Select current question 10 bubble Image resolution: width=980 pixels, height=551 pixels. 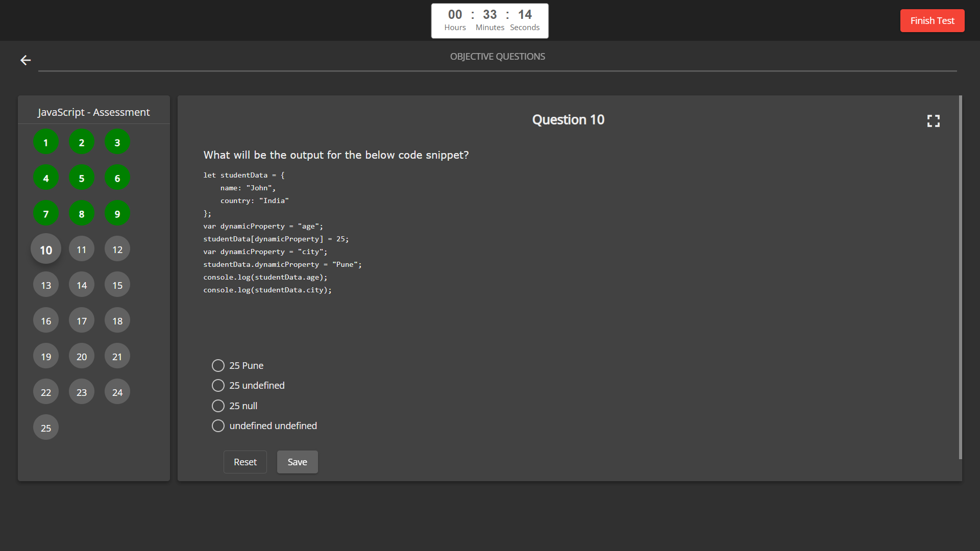(46, 249)
